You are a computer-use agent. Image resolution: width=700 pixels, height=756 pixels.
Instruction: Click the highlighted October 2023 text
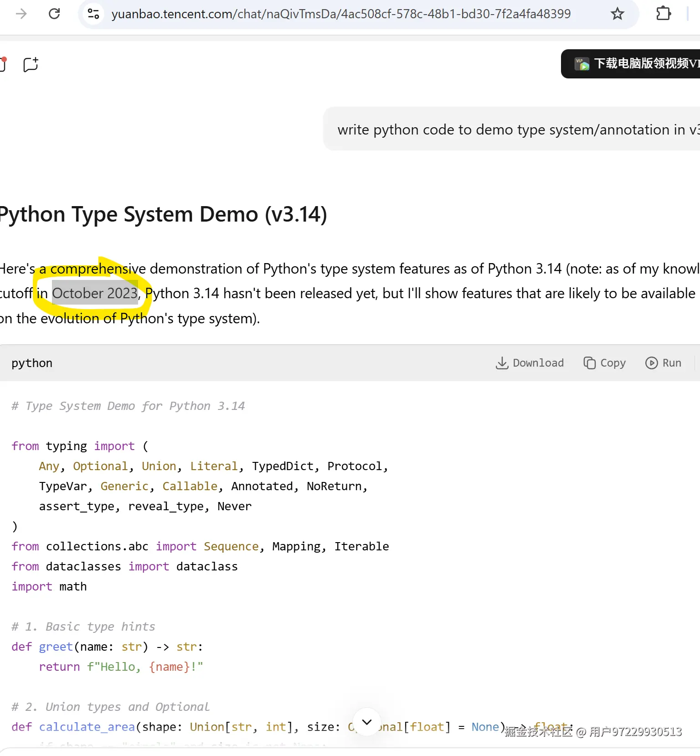click(95, 293)
